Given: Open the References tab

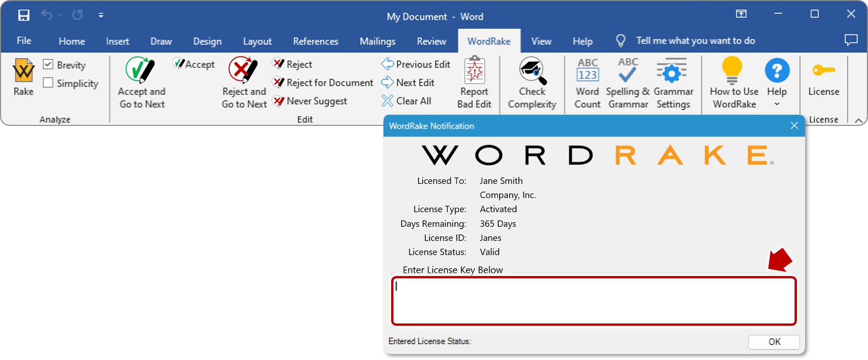Looking at the screenshot, I should (x=315, y=41).
